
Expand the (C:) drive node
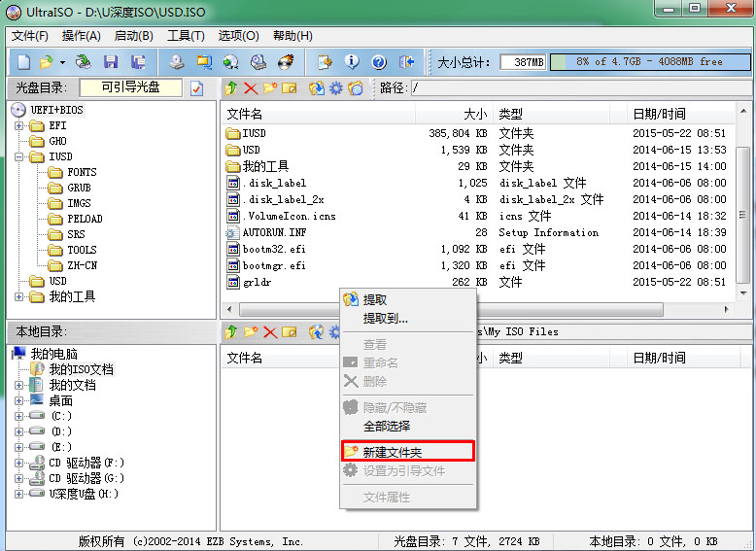pyautogui.click(x=18, y=416)
